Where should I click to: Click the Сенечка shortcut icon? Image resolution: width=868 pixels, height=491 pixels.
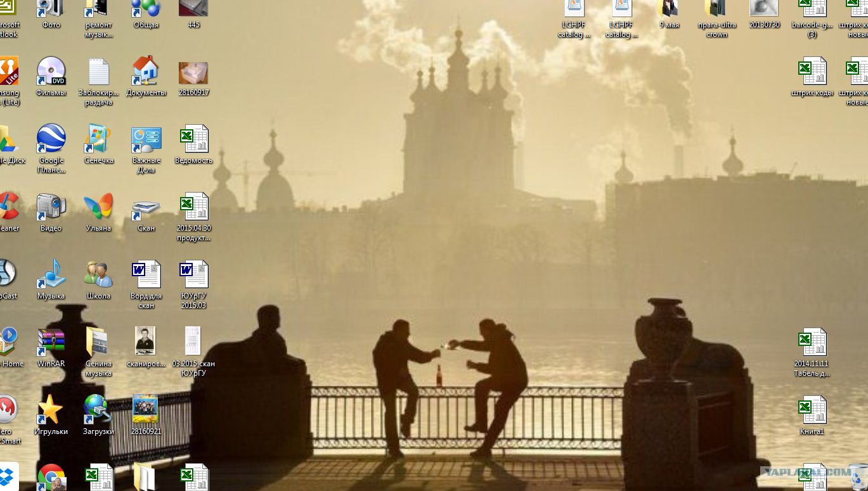[x=98, y=139]
